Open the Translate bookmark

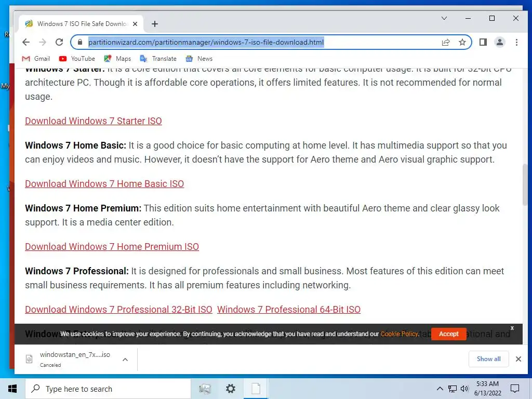158,59
